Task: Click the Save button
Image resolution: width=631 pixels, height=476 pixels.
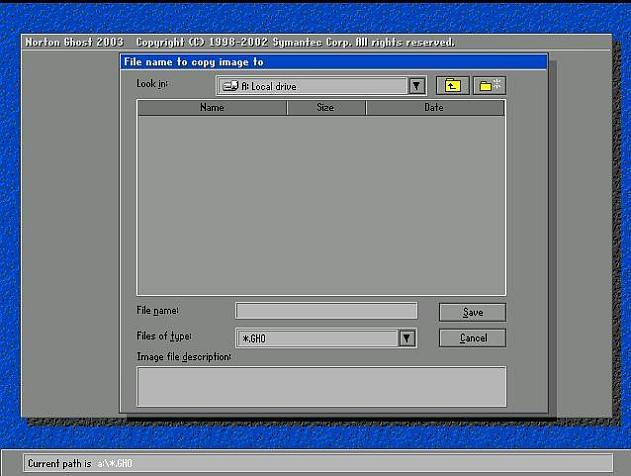Action: (472, 312)
